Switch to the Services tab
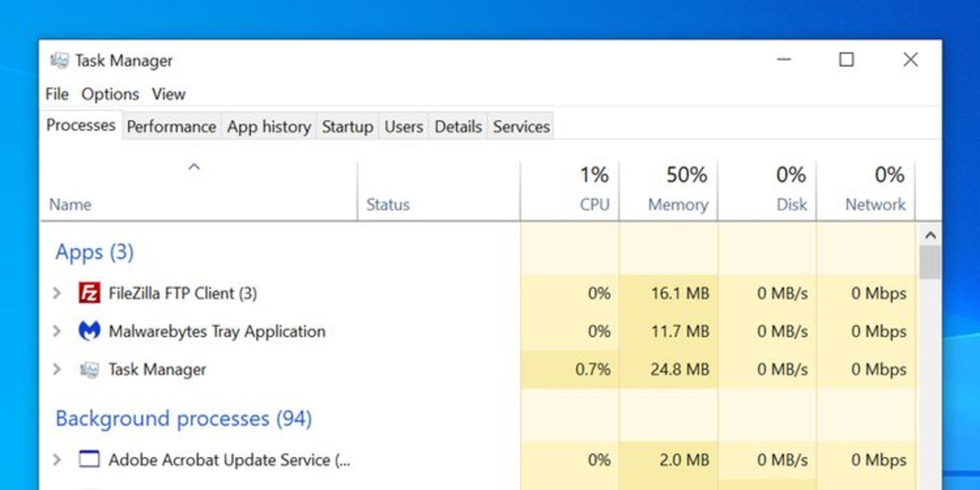Screen dimensions: 980x490 [521, 126]
